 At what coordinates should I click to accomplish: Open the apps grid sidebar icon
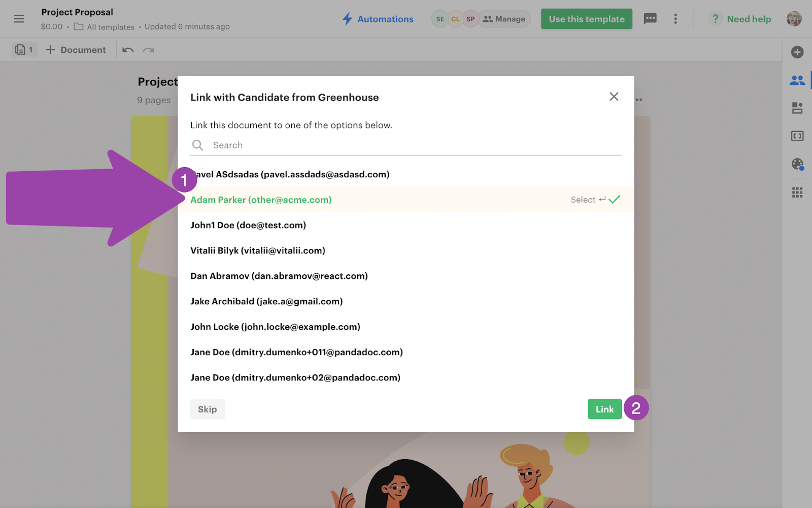coord(797,193)
